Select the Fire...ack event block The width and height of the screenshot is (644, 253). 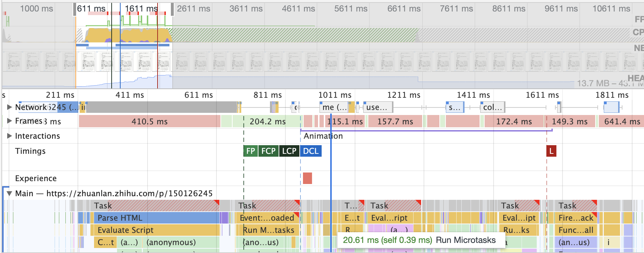point(576,218)
